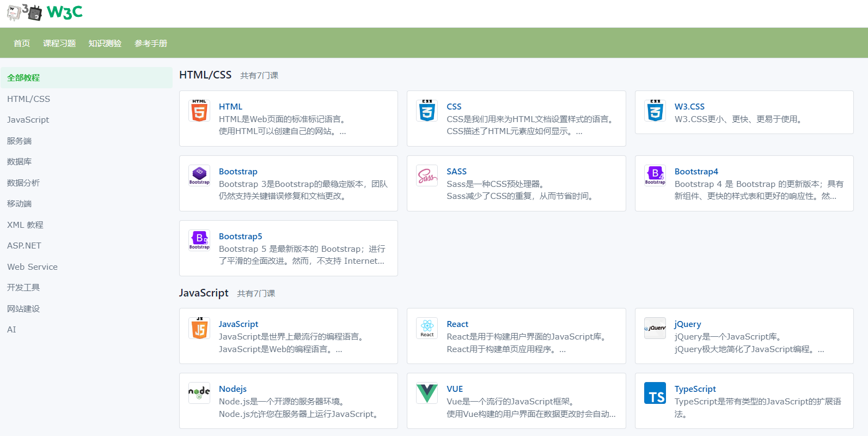This screenshot has height=436, width=868.
Task: Click the CSS course description text
Action: (531, 125)
